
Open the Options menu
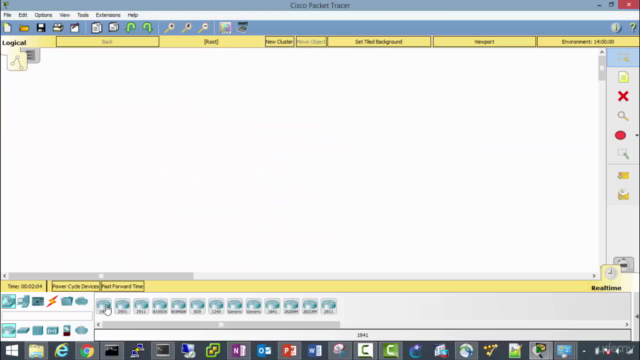(43, 15)
